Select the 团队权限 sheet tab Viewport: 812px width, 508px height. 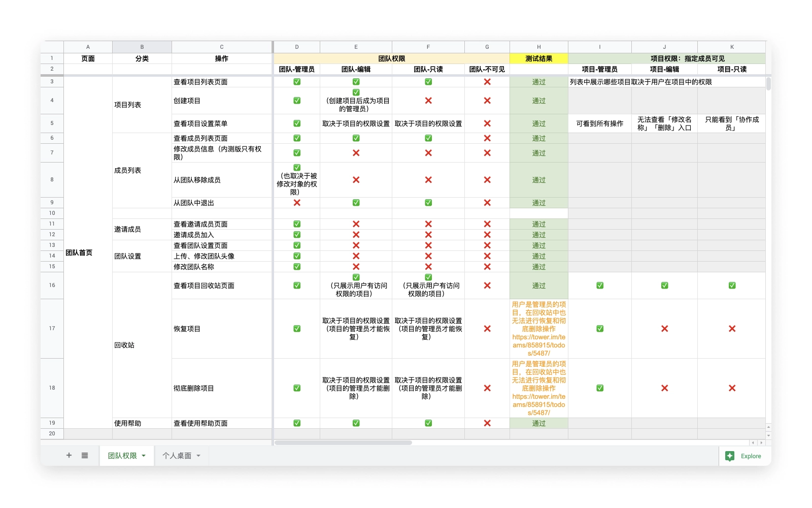coord(122,456)
